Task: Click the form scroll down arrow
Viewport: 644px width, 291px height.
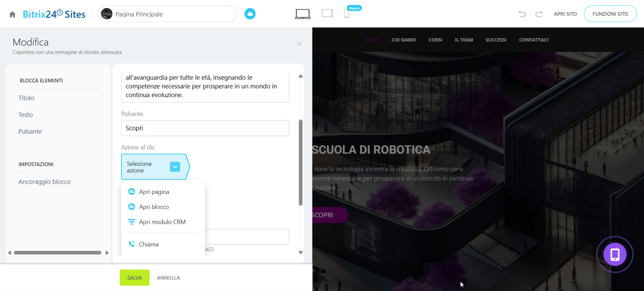Action: click(301, 252)
